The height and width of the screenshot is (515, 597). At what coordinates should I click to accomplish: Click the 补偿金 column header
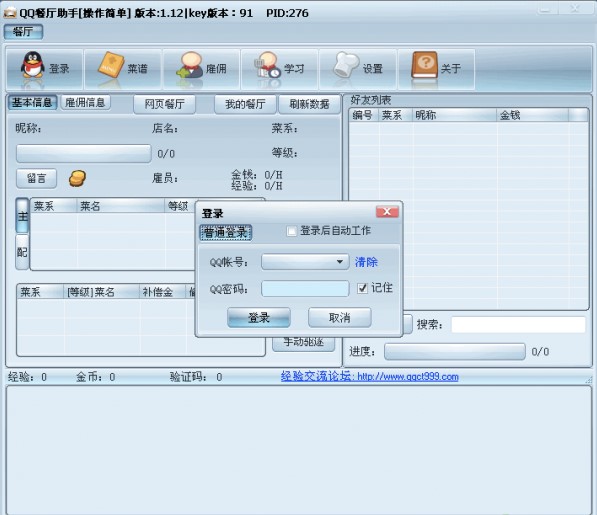pyautogui.click(x=163, y=292)
